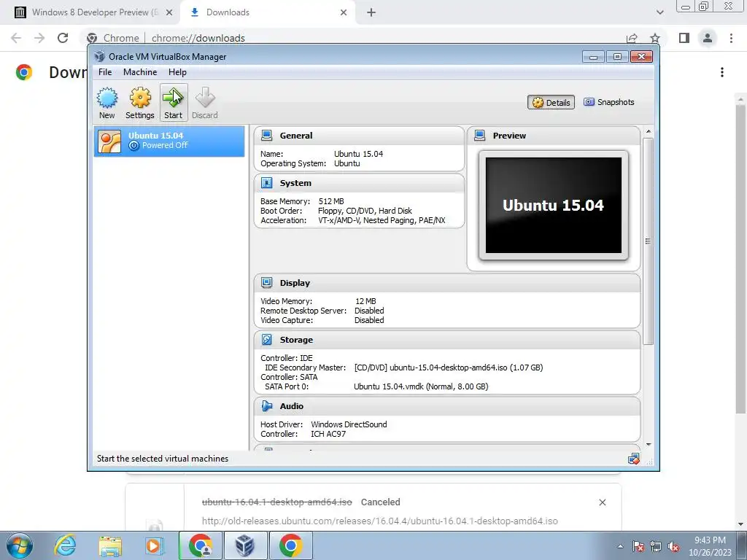The image size is (747, 560).
Task: Open the Machine menu
Action: [140, 72]
